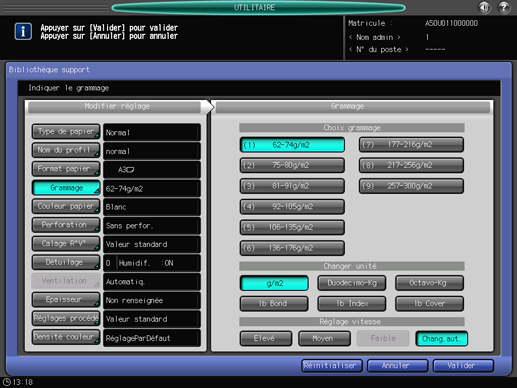
Task: Click the Non renseignée thickness value
Action: (x=152, y=300)
